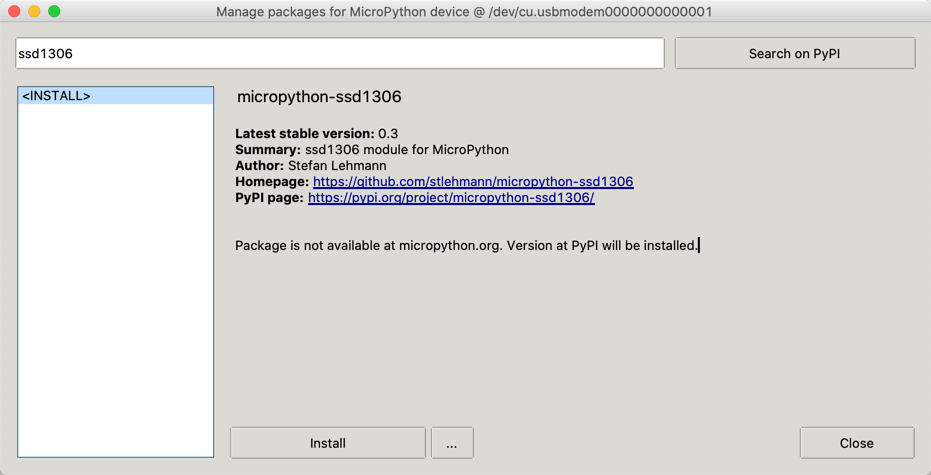Click the Summary description line
Viewport: 931px width, 475px height.
point(372,150)
